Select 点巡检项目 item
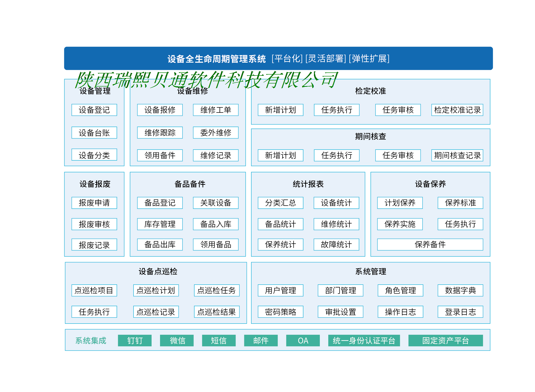 (94, 290)
